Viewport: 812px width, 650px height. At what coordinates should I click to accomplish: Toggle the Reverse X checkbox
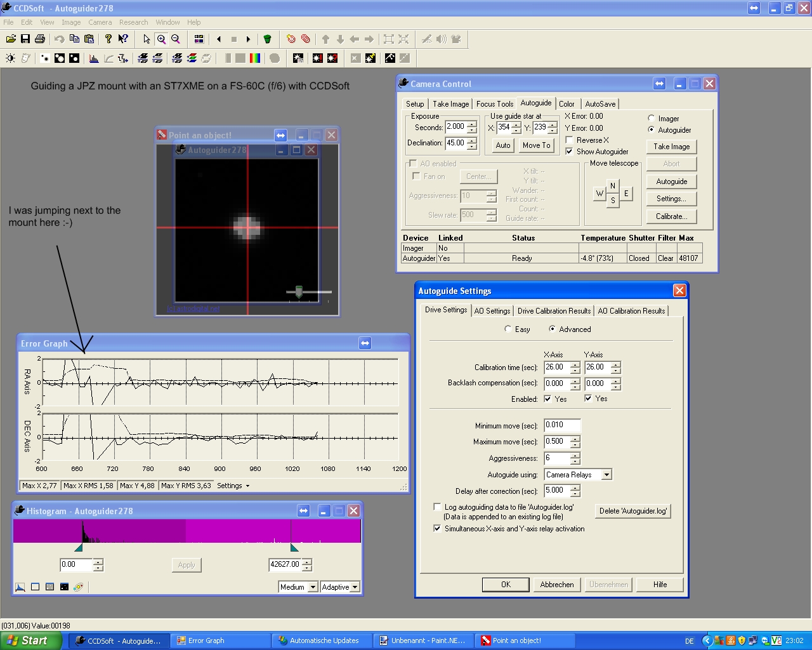570,140
